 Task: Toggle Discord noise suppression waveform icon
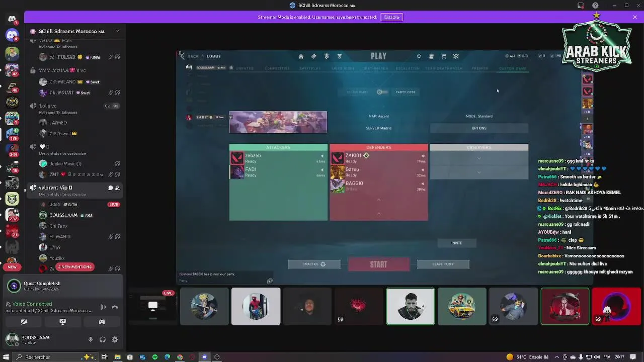[103, 307]
